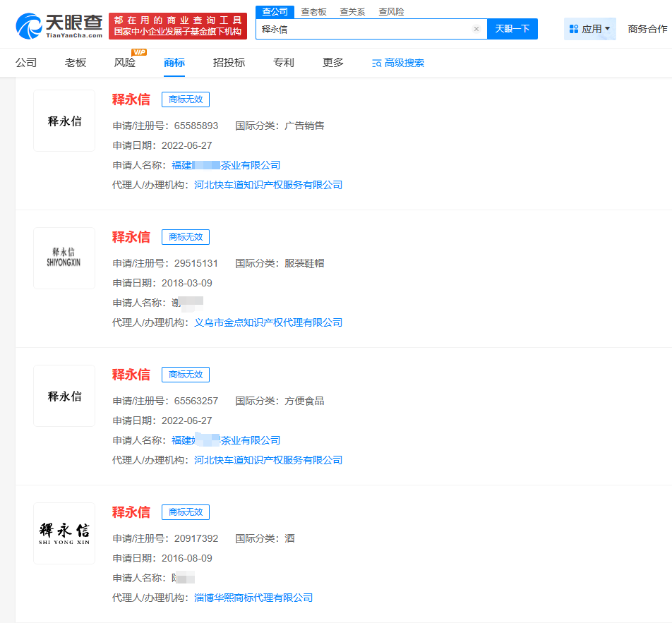Click the VIP badge above 风险
This screenshot has height=623, width=672.
139,52
